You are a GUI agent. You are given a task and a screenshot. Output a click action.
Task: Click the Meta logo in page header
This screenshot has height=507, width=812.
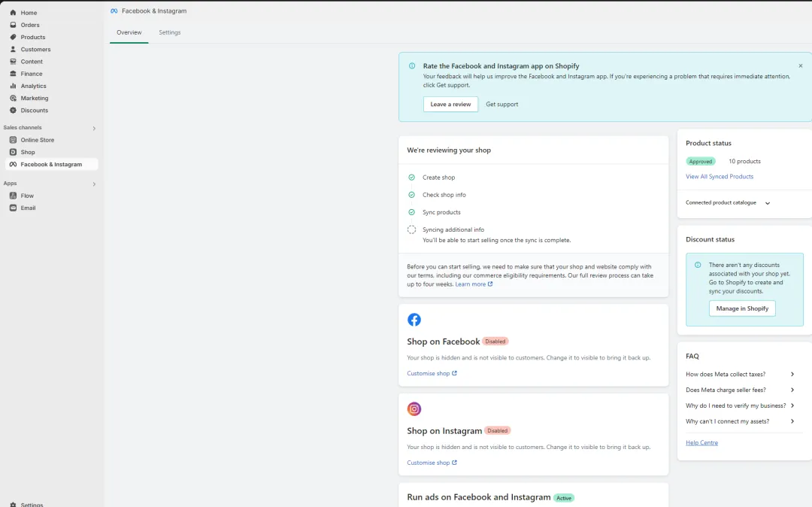pos(114,11)
